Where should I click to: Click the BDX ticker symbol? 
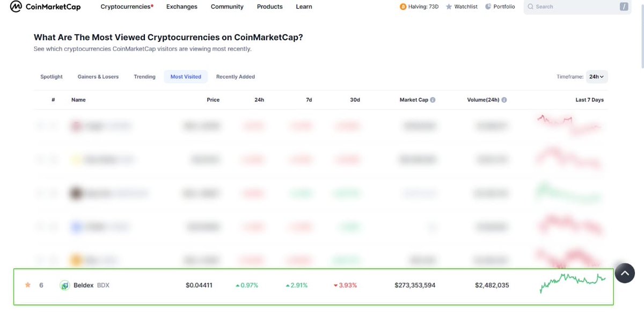pos(103,285)
